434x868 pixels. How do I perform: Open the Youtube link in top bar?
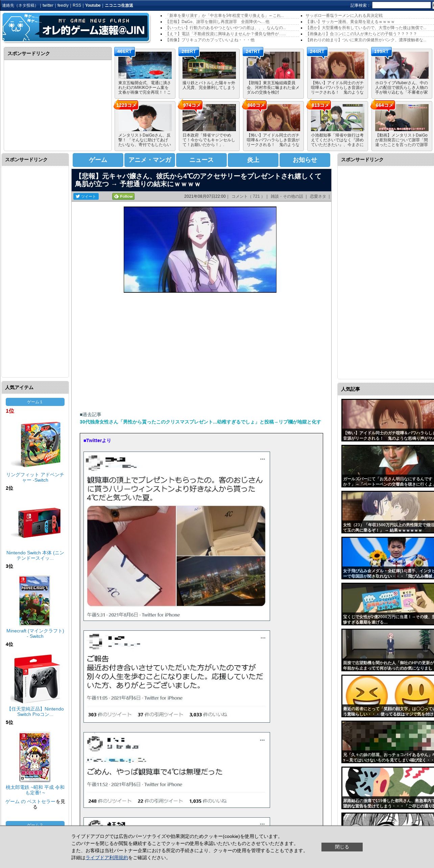[x=93, y=5]
